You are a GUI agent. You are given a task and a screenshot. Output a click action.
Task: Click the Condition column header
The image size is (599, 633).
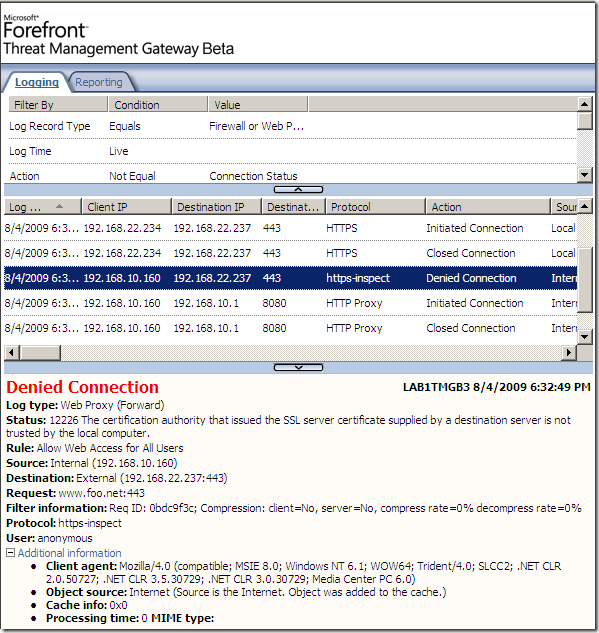click(158, 105)
